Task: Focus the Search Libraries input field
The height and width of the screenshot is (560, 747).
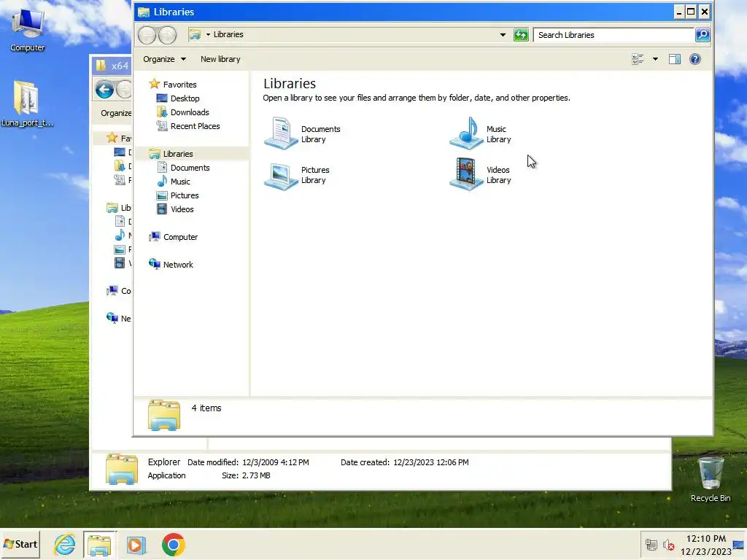Action: point(614,35)
